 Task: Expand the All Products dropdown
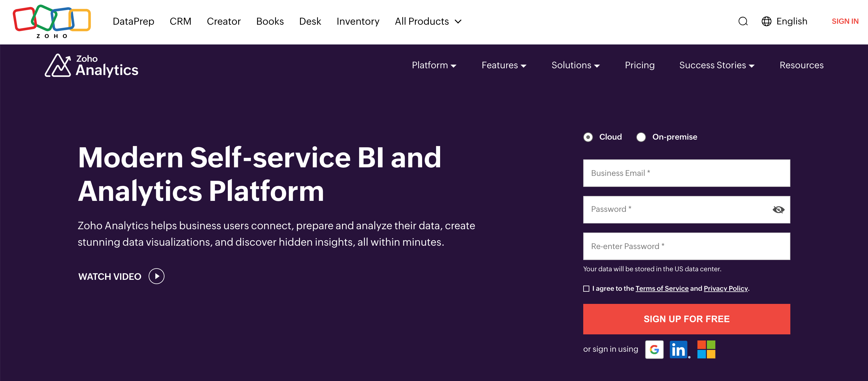(x=428, y=22)
